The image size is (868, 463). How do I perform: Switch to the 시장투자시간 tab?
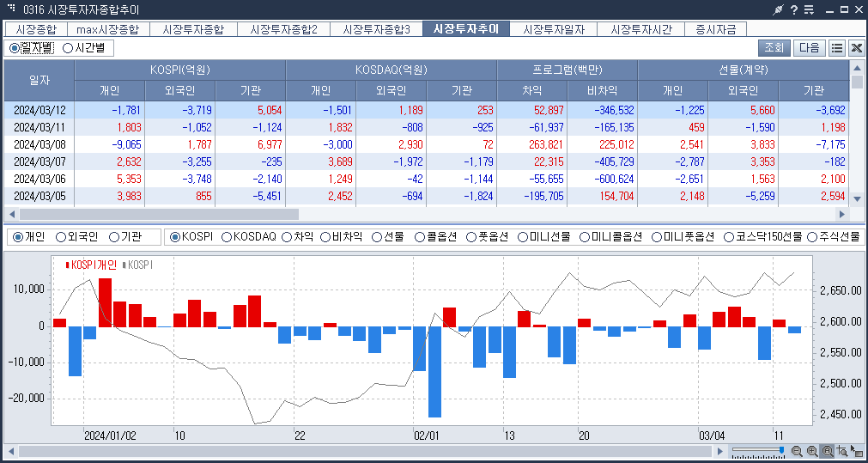pyautogui.click(x=641, y=29)
